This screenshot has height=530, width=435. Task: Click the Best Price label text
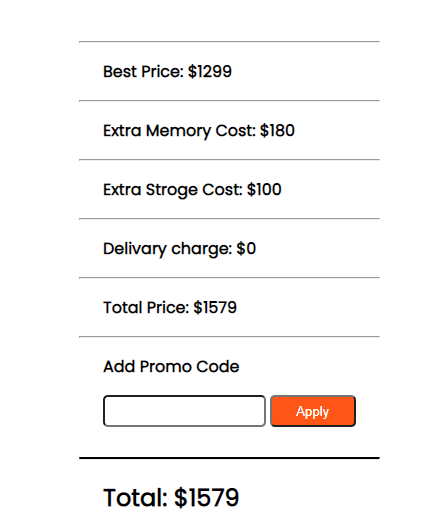point(143,72)
